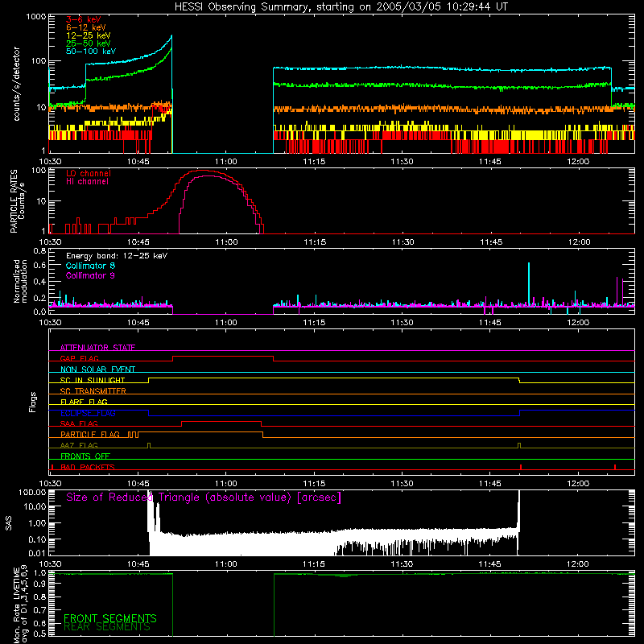Screen dimensions: 644x644
Task: Click the 'Energy band: 12-25 keV' label
Action: 117,256
